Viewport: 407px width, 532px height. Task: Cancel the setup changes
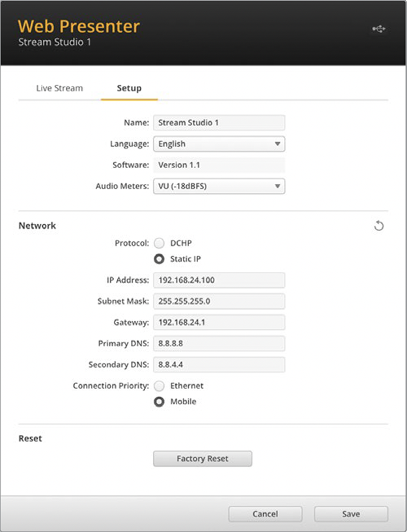pos(265,514)
